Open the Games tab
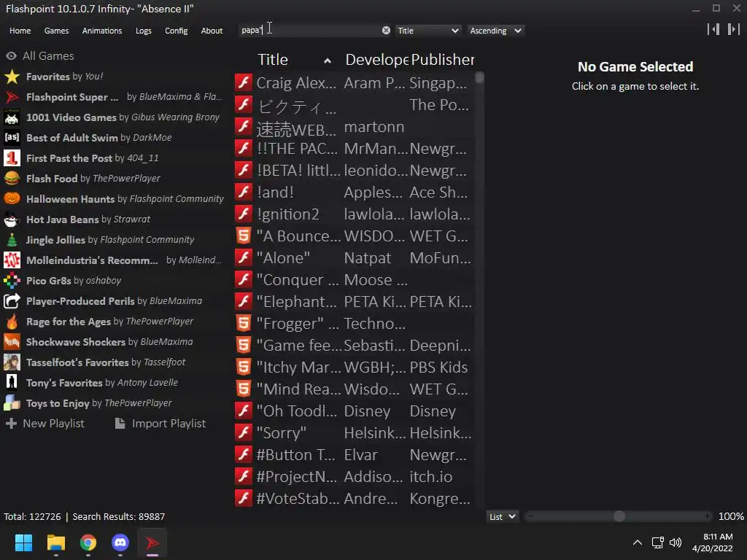This screenshot has height=560, width=747. pyautogui.click(x=56, y=31)
